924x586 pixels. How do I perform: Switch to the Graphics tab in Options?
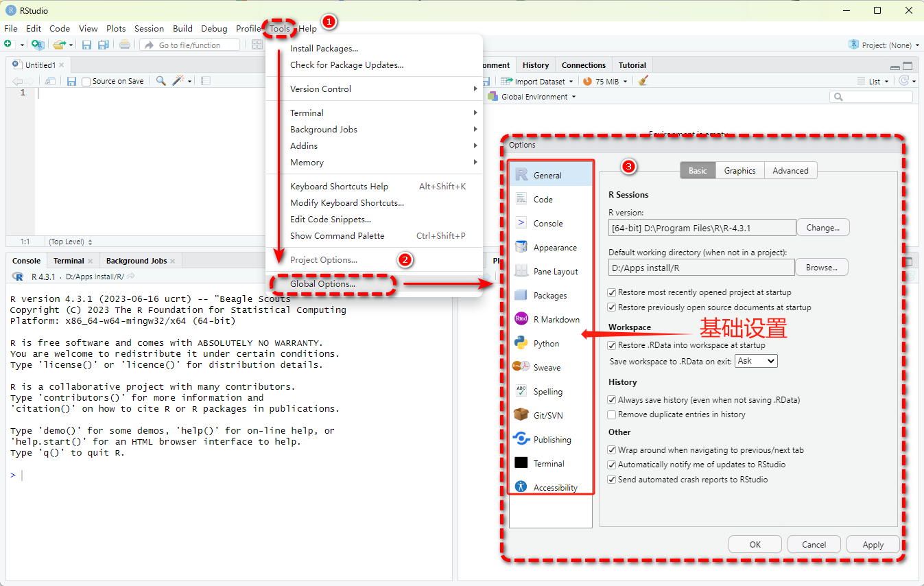pyautogui.click(x=739, y=170)
